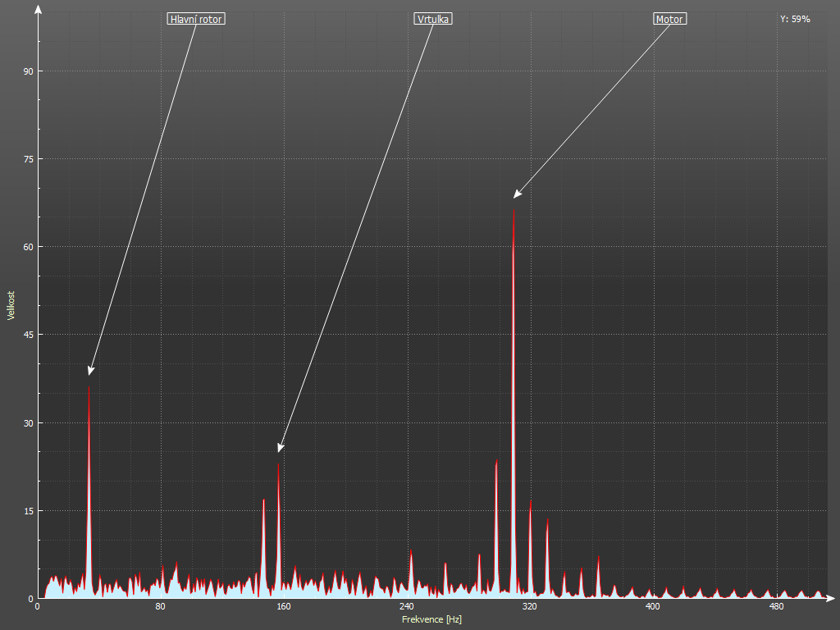Click the Frekvence [Hz] axis title
This screenshot has width=840, height=630.
point(431,619)
